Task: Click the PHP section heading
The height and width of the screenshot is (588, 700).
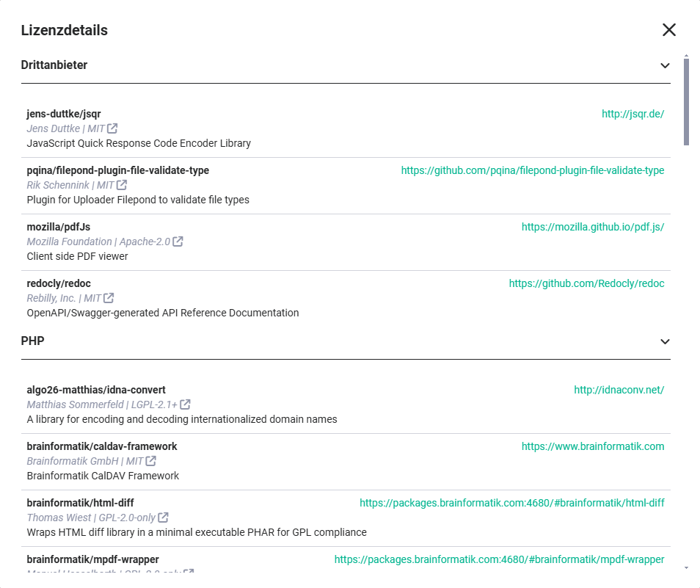Action: click(32, 341)
